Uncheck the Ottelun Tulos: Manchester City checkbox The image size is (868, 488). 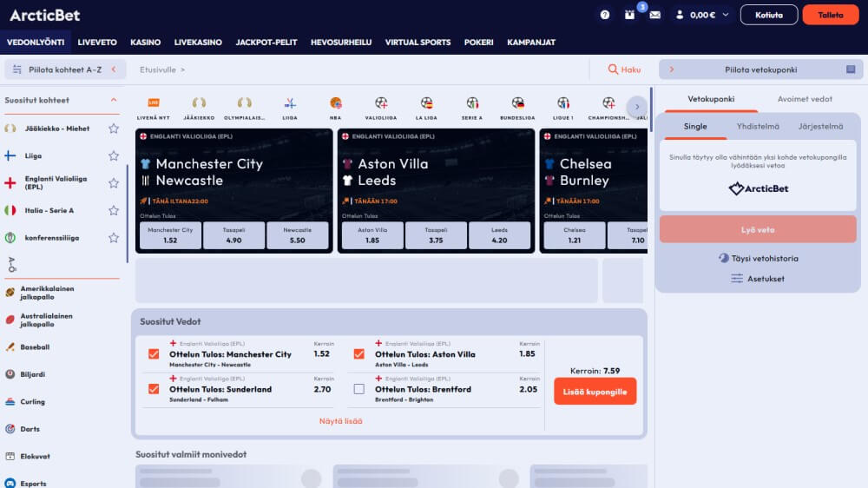pos(154,354)
